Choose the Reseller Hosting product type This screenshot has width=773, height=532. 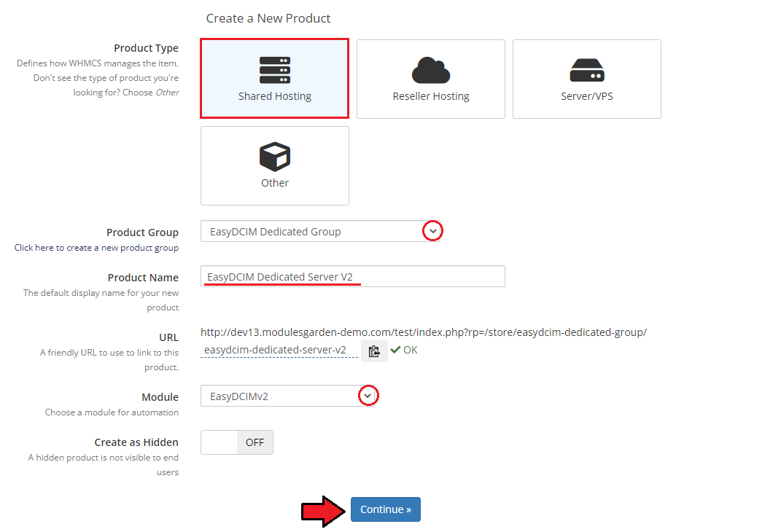(x=431, y=79)
